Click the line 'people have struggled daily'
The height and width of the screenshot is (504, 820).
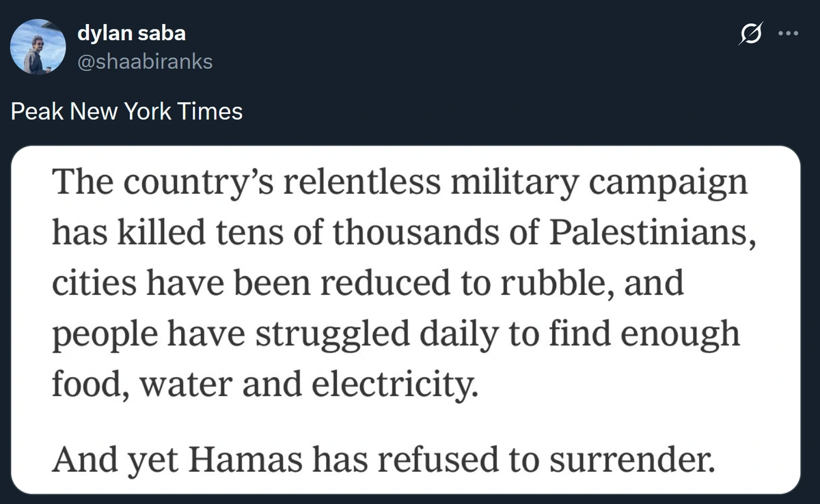point(396,333)
